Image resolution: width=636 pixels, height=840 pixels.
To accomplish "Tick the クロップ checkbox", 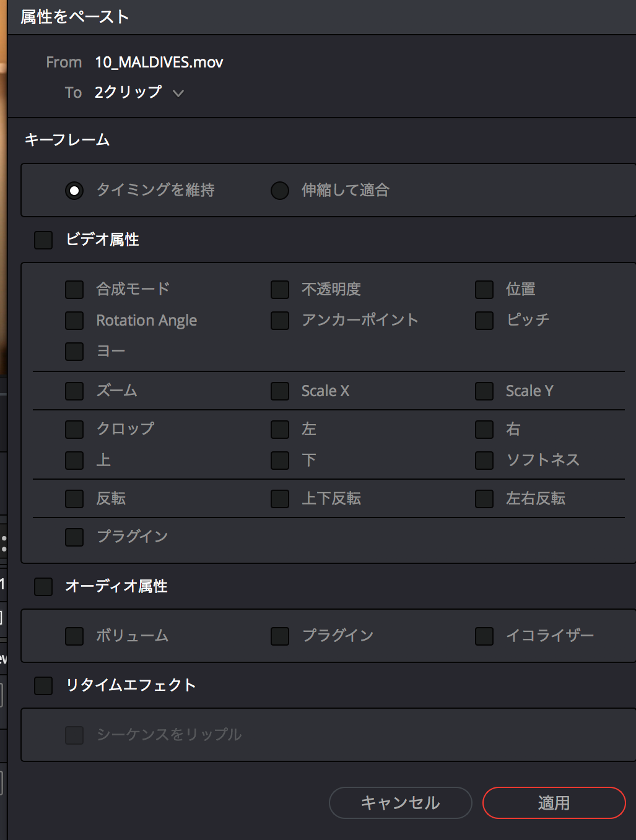I will point(74,430).
